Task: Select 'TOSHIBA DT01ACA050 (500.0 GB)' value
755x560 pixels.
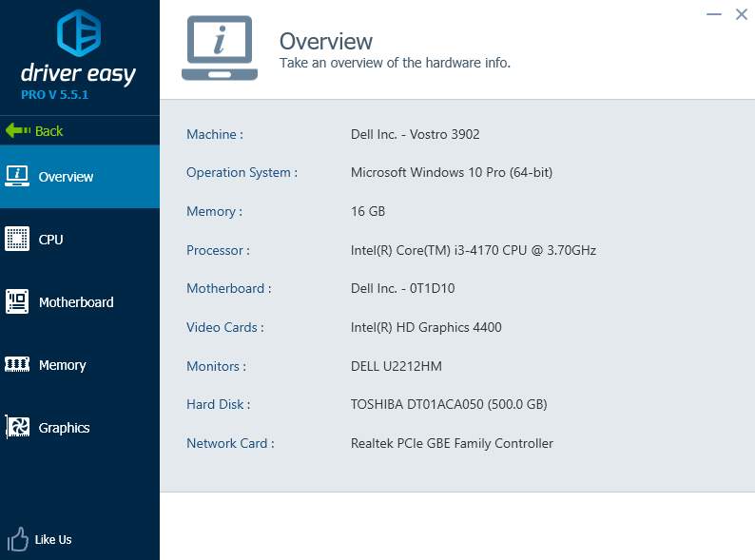Action: click(449, 404)
